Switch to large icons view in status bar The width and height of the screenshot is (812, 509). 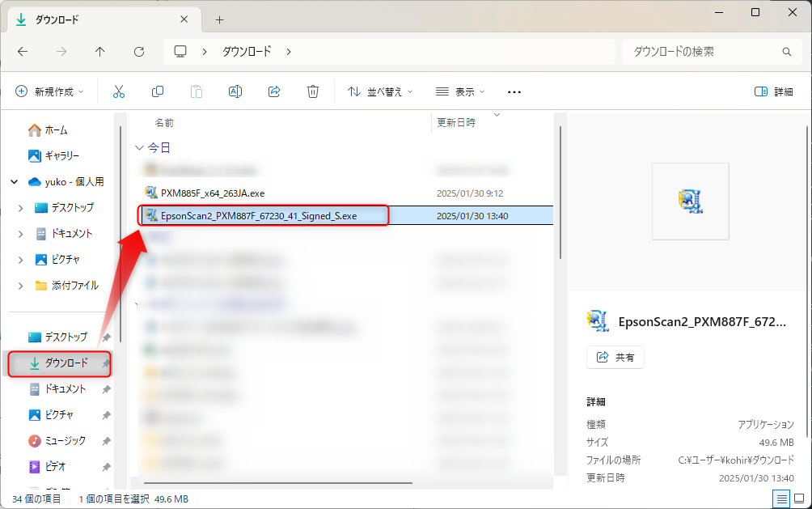click(799, 499)
